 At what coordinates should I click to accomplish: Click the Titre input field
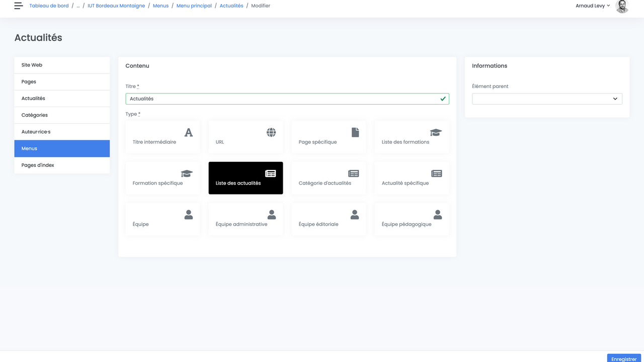click(x=282, y=99)
